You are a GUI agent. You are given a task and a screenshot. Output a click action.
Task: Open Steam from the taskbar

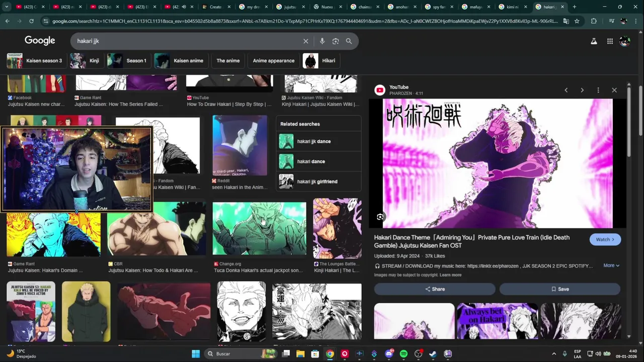[x=433, y=354]
